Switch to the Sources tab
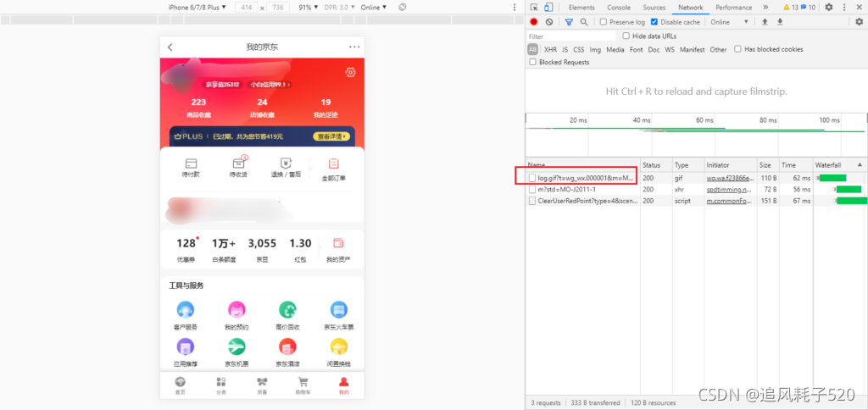 (x=654, y=7)
